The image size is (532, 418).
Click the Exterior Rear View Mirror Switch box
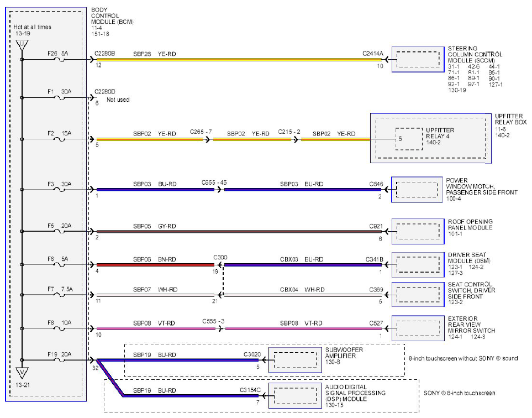(x=418, y=328)
